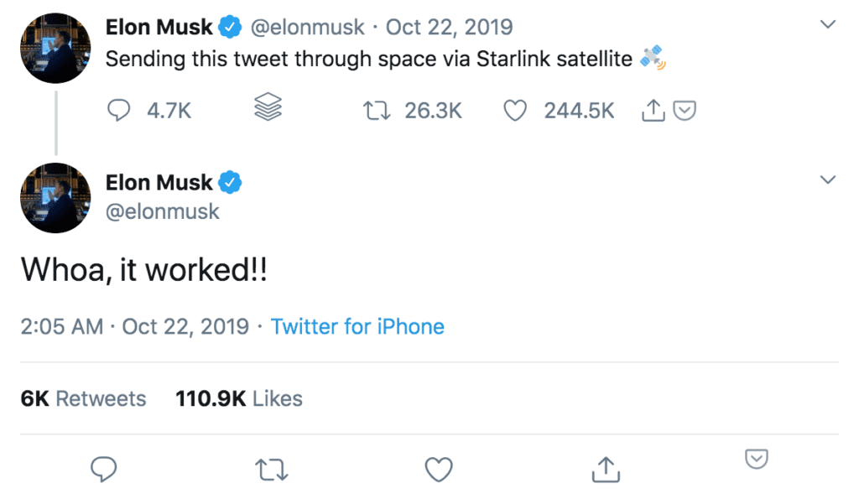Click the stacked layers icon on top tweet

[x=268, y=110]
